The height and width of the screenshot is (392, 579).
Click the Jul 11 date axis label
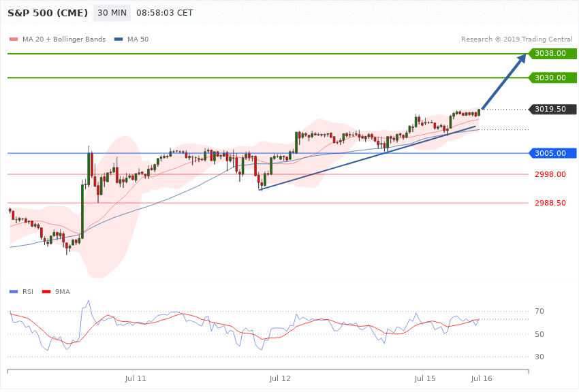(136, 378)
